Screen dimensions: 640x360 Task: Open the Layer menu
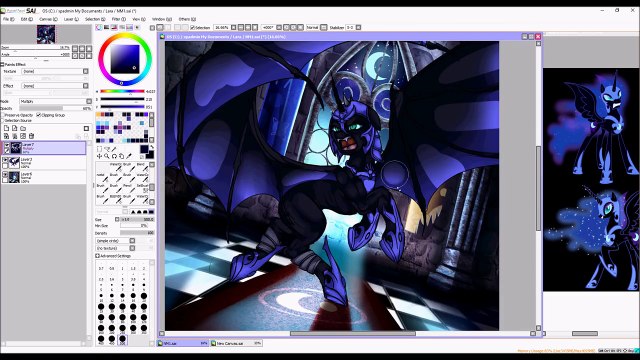click(71, 19)
